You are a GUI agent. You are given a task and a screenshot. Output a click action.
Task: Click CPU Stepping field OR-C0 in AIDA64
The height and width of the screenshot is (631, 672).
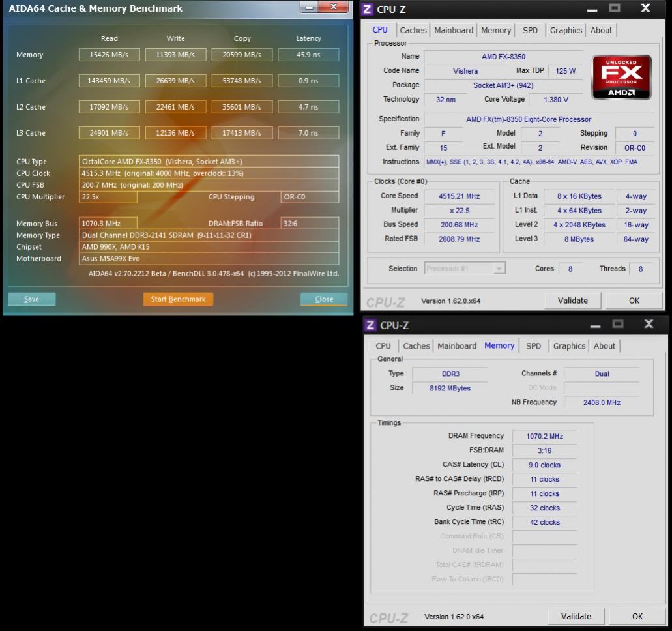(x=310, y=197)
